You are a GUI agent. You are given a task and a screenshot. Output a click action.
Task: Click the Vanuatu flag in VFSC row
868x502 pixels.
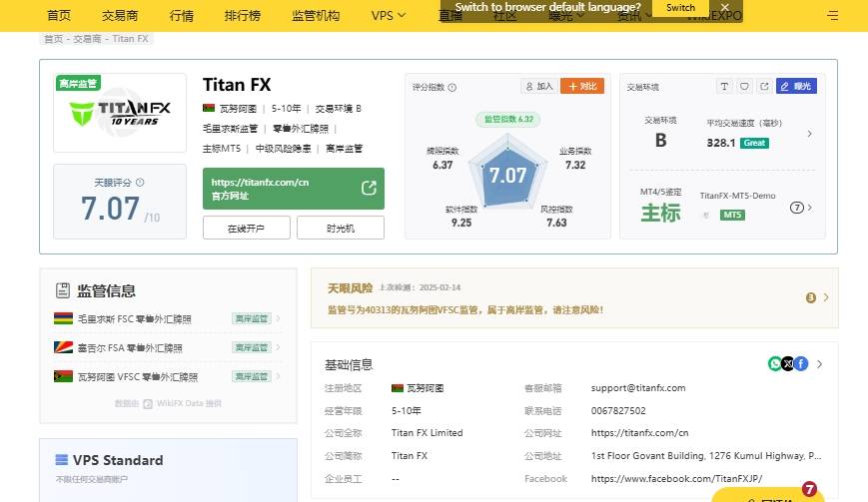point(63,376)
